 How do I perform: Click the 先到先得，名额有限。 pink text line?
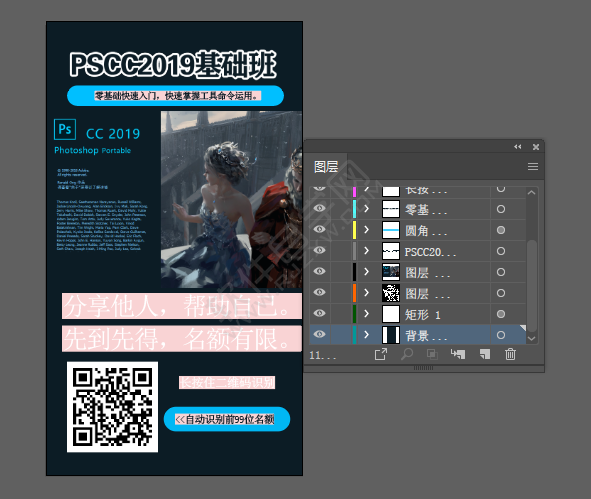182,339
